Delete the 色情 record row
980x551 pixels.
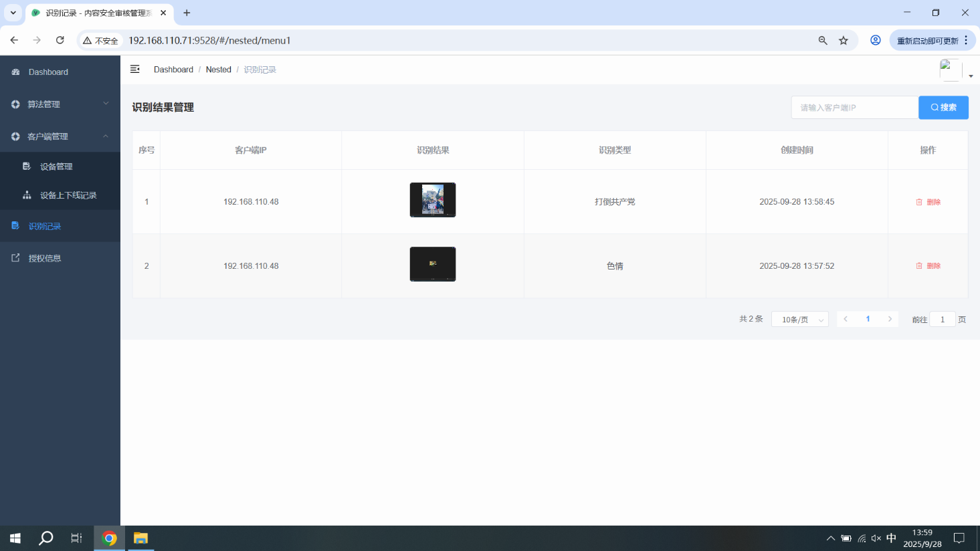click(928, 266)
